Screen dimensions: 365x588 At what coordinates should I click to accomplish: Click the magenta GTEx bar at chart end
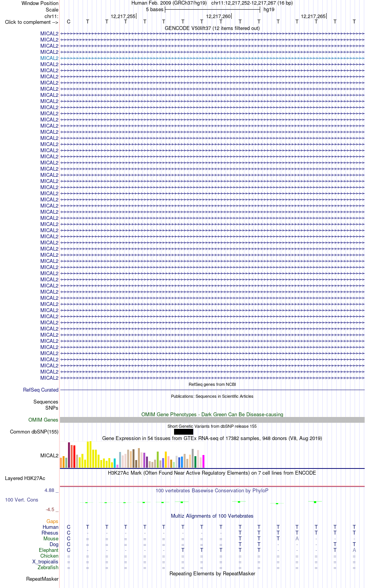[204, 461]
